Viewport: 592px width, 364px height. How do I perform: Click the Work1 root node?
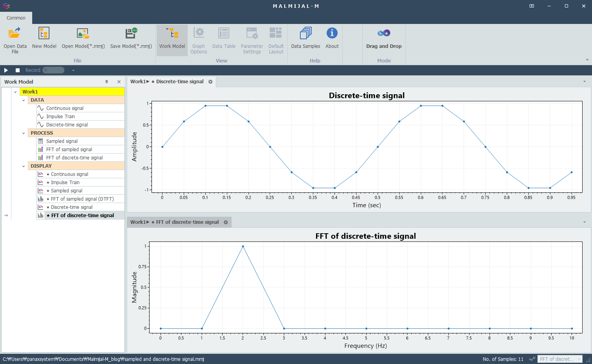(72, 92)
